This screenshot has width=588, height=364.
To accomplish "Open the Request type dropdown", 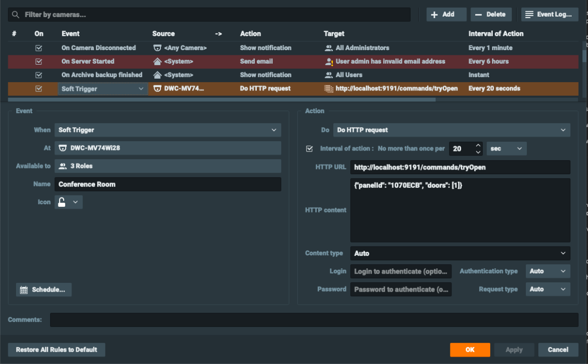I will [548, 289].
